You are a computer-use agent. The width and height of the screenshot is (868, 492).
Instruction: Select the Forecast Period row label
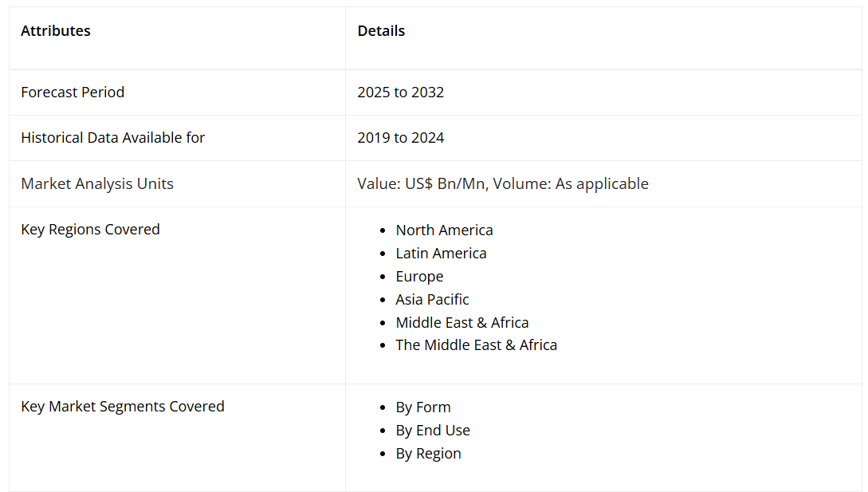point(73,92)
